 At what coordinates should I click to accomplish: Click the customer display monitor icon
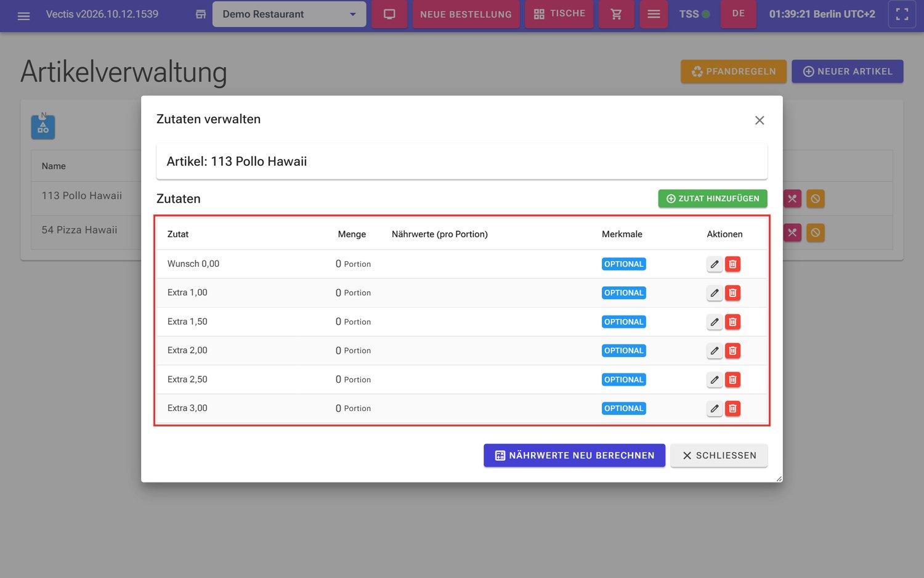tap(389, 14)
